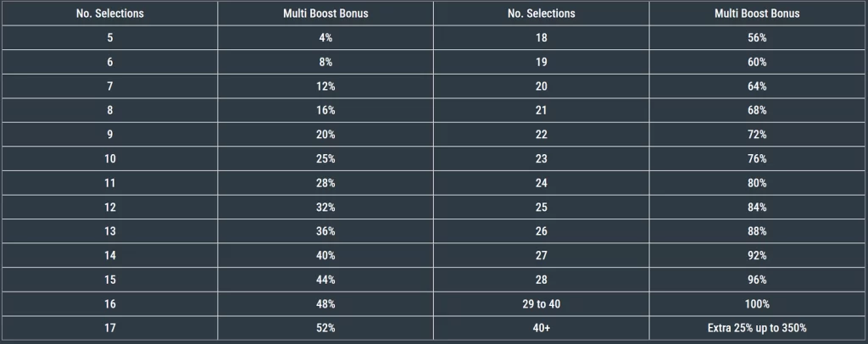
Task: Click the 29 to 40 selections cell
Action: 541,304
